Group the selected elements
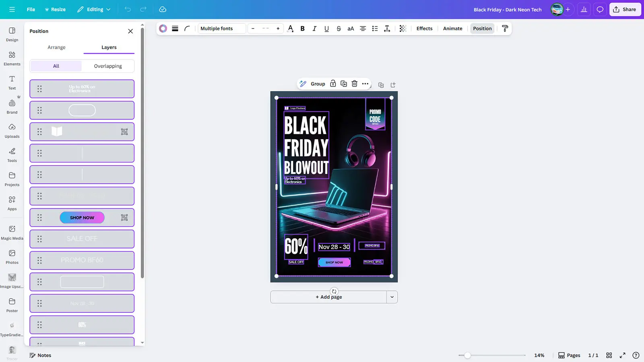The height and width of the screenshot is (362, 644). (x=317, y=84)
